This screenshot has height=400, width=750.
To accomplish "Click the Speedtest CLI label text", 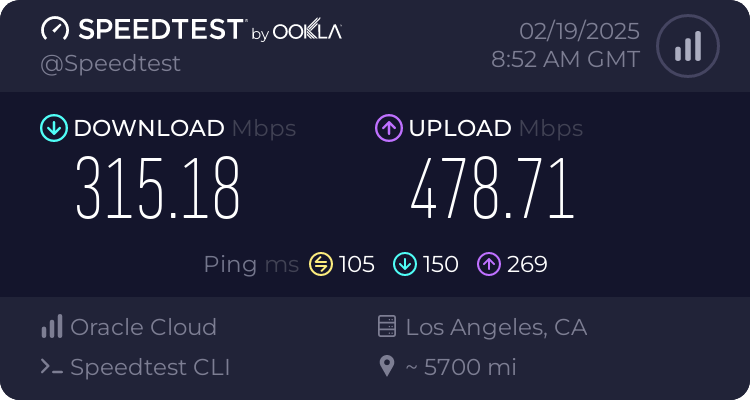I will (x=150, y=367).
